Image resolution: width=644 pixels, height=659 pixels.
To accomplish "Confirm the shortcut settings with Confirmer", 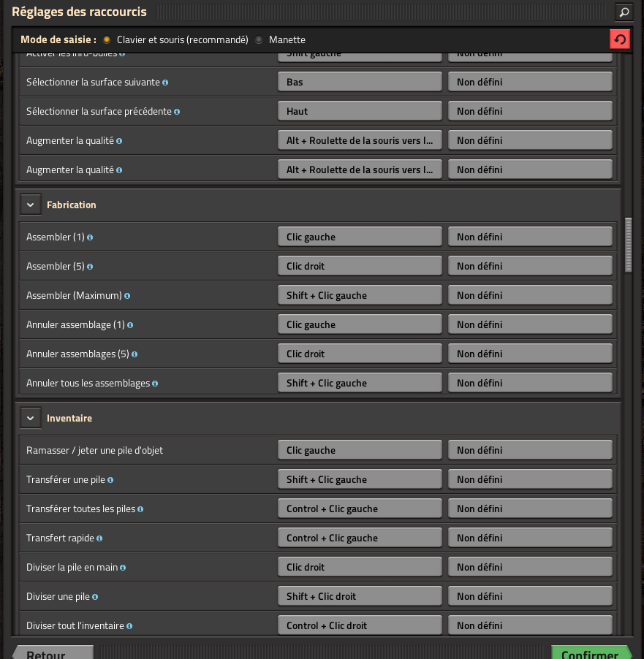I will coord(591,652).
